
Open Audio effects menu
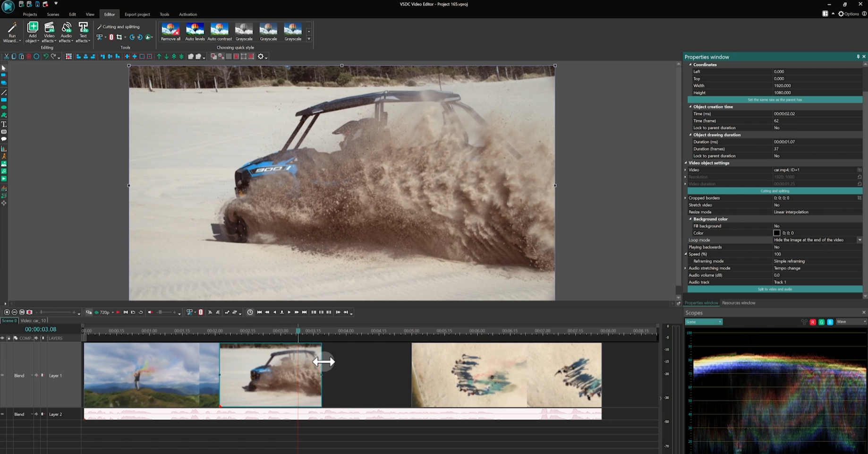(66, 32)
